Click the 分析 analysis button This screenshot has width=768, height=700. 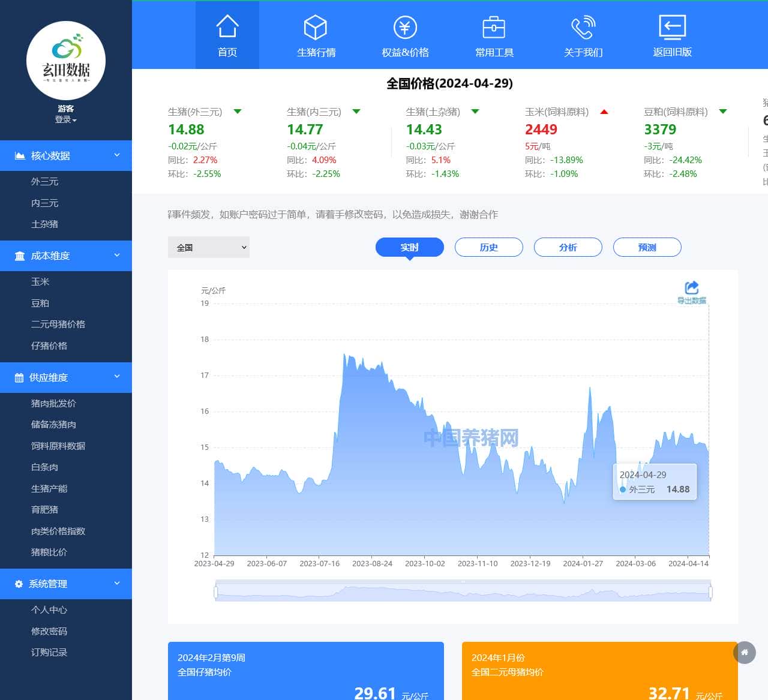tap(568, 247)
